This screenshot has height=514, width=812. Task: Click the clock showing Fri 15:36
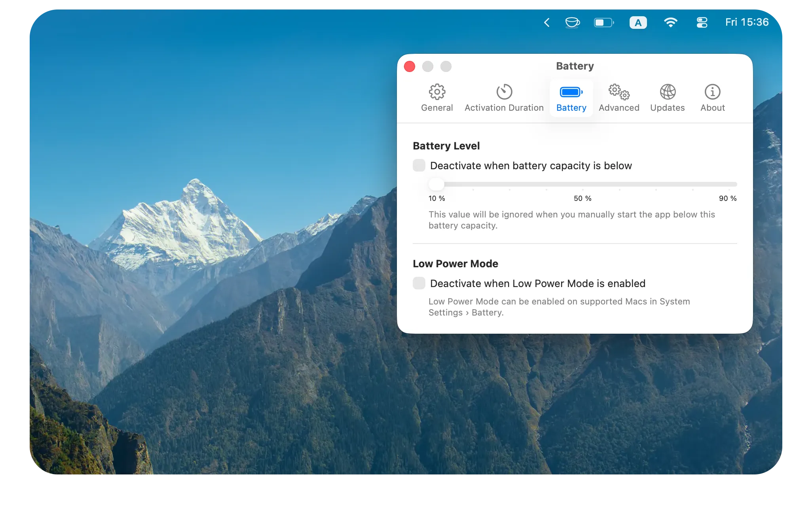point(747,22)
